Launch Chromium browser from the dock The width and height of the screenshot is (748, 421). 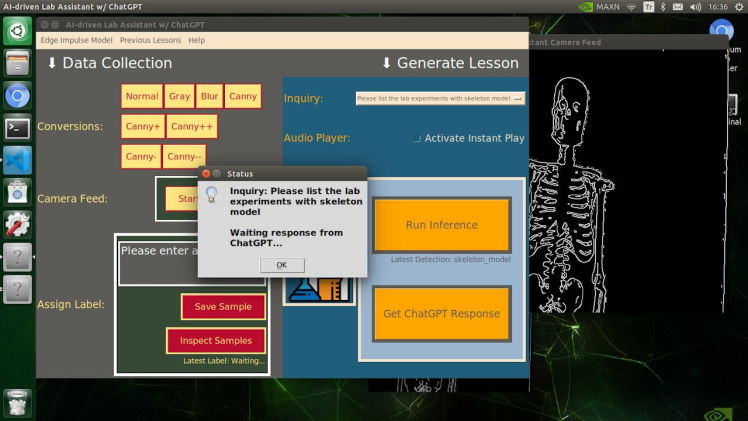pos(17,96)
